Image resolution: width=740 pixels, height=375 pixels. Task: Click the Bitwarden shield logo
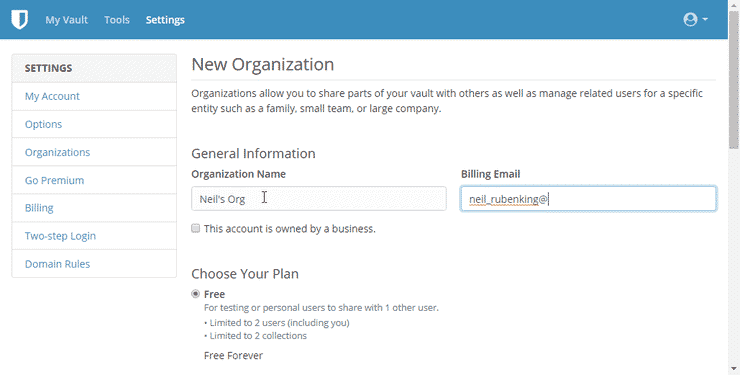[19, 20]
